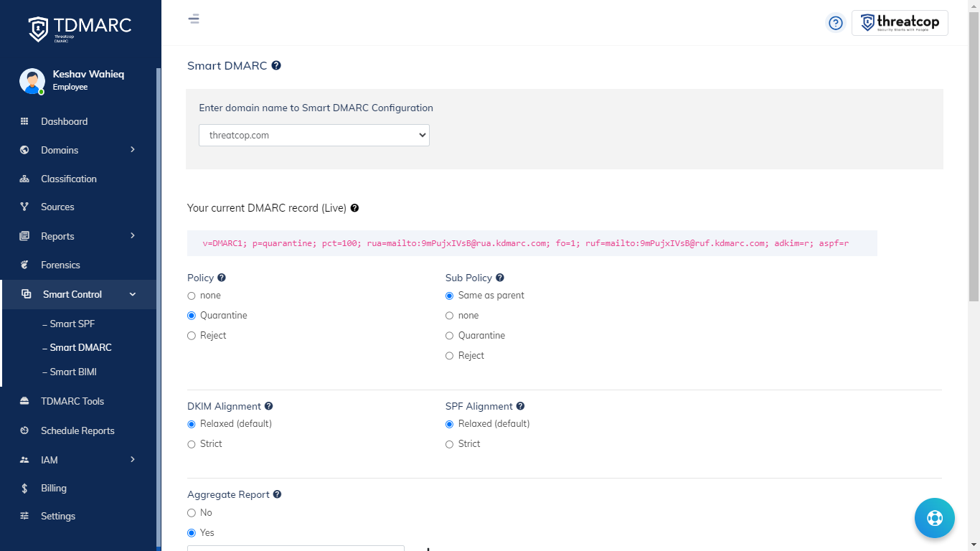Open the threatcop.com domain dropdown
The height and width of the screenshot is (551, 980).
point(314,135)
